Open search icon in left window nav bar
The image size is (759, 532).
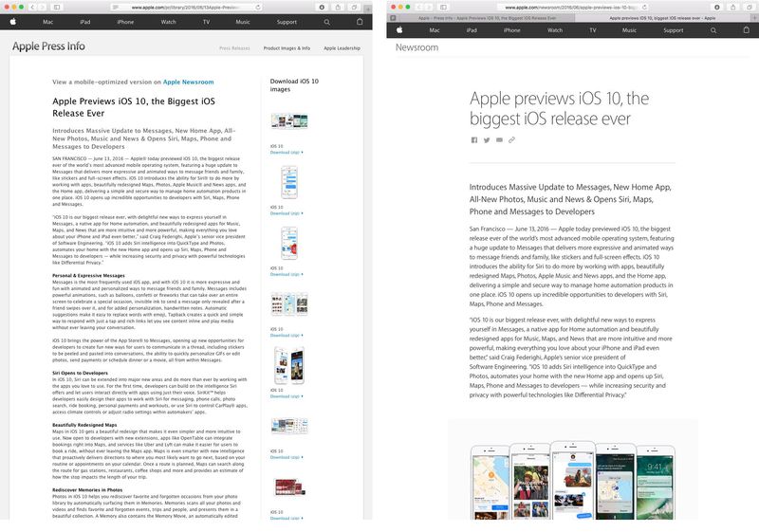[x=327, y=22]
